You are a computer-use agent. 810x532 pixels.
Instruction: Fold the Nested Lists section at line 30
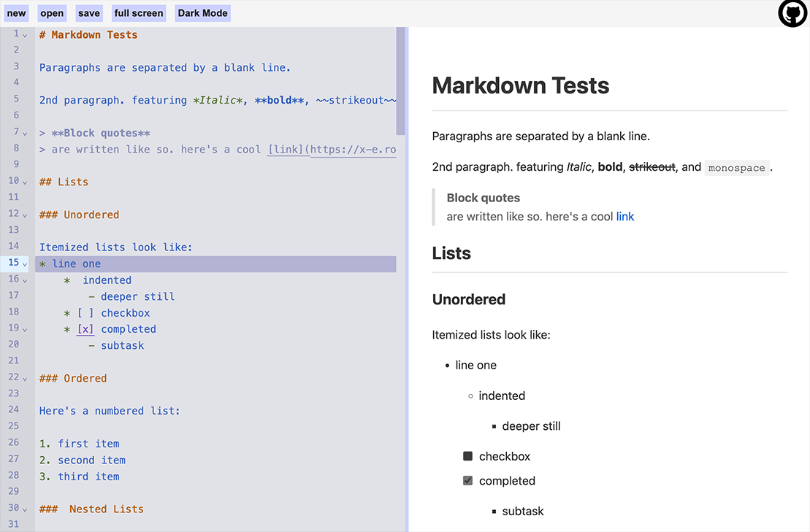(25, 510)
